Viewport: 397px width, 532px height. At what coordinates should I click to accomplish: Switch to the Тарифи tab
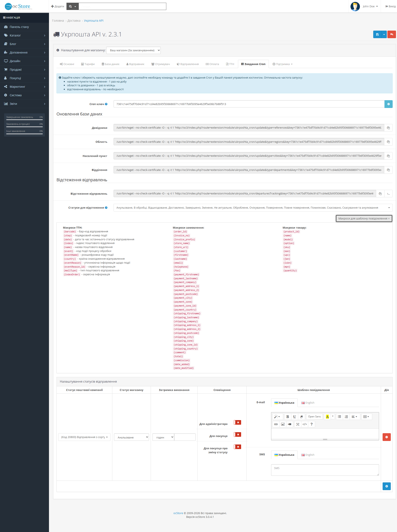tap(88, 64)
